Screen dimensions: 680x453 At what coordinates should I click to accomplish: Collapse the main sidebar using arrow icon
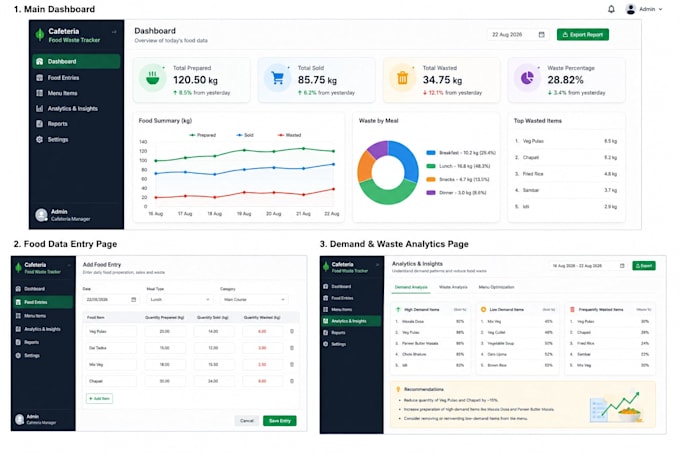pyautogui.click(x=114, y=32)
